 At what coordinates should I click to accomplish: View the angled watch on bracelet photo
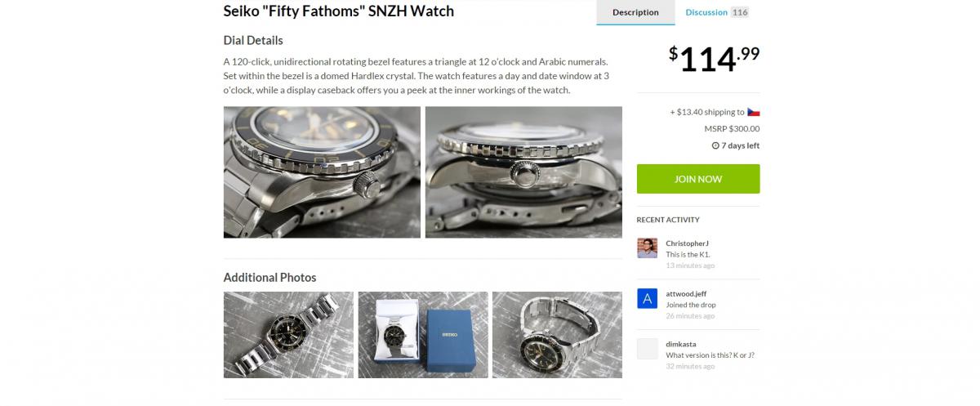tap(557, 335)
